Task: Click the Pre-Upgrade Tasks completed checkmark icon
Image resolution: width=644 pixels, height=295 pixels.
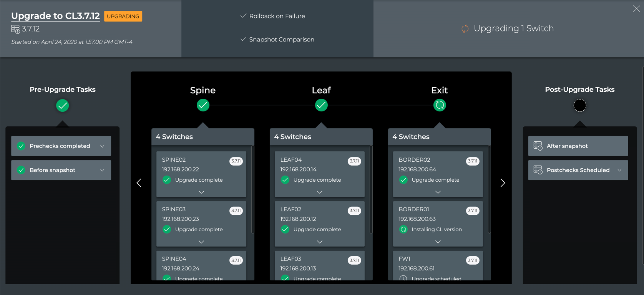Action: 62,105
